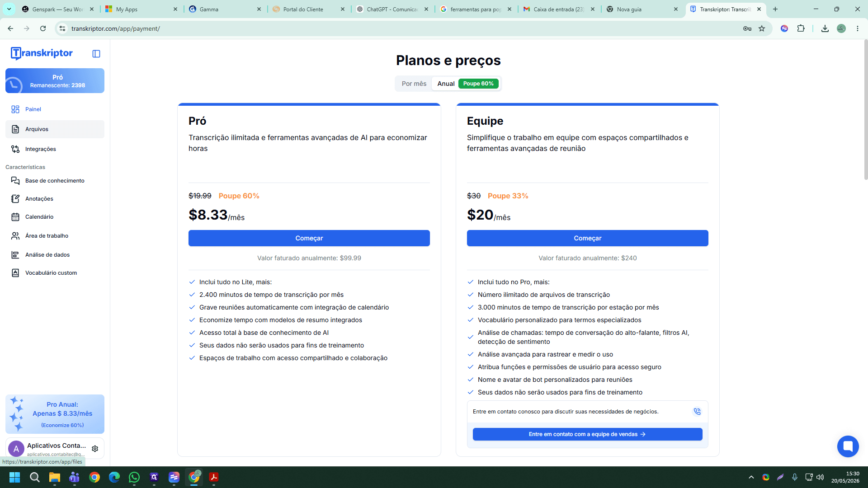Go back to previous page
Screen dimensions: 868x488
point(10,28)
